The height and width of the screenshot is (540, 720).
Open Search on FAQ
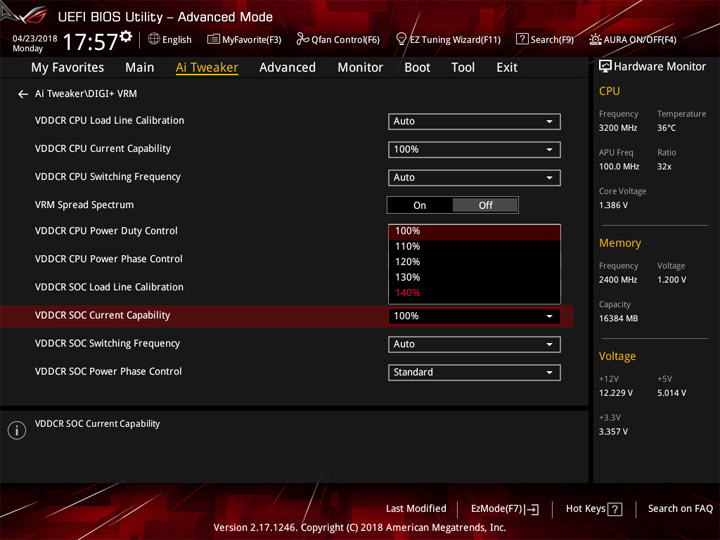[680, 509]
